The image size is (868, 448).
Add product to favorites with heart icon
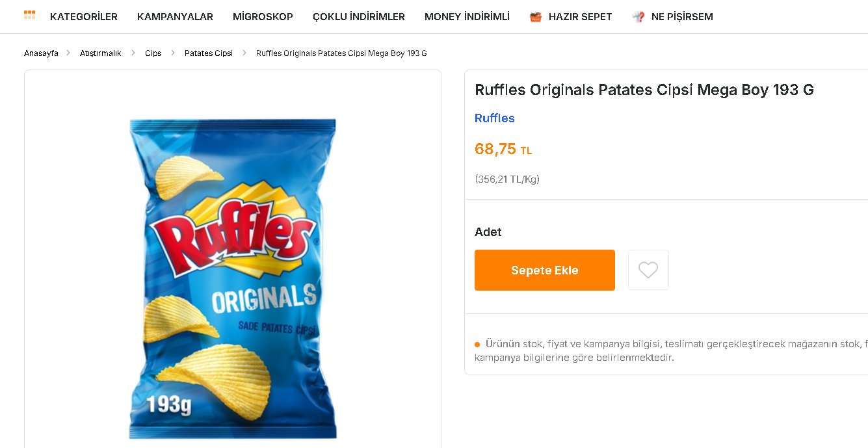click(648, 270)
